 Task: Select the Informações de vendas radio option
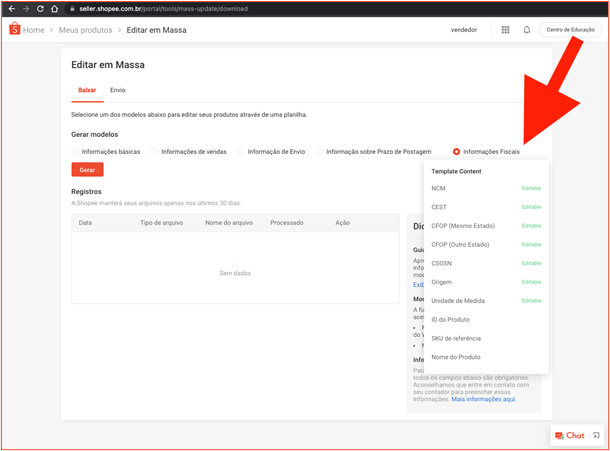tap(154, 151)
